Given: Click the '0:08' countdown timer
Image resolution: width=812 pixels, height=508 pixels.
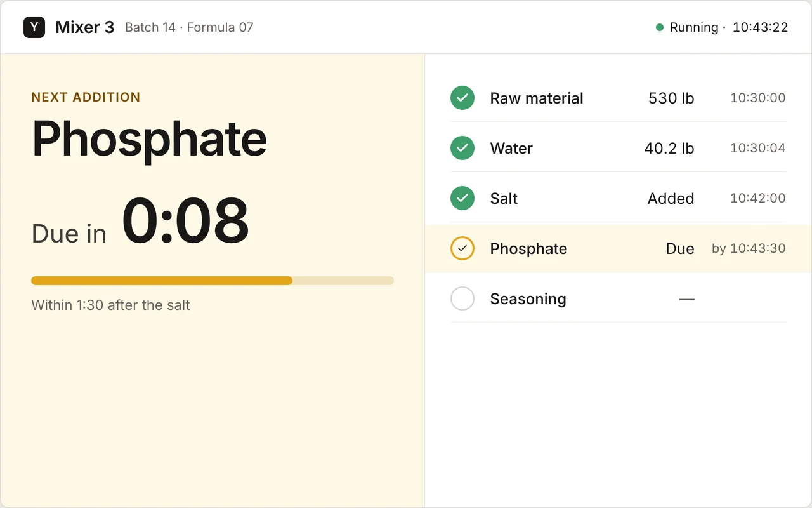Looking at the screenshot, I should point(185,220).
